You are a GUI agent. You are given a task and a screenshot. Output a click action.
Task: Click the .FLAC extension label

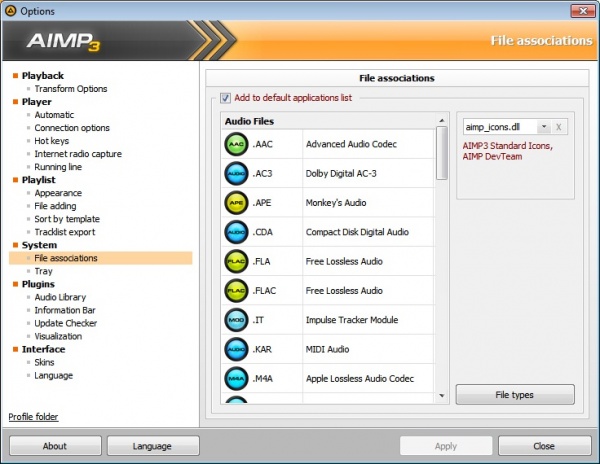(264, 291)
